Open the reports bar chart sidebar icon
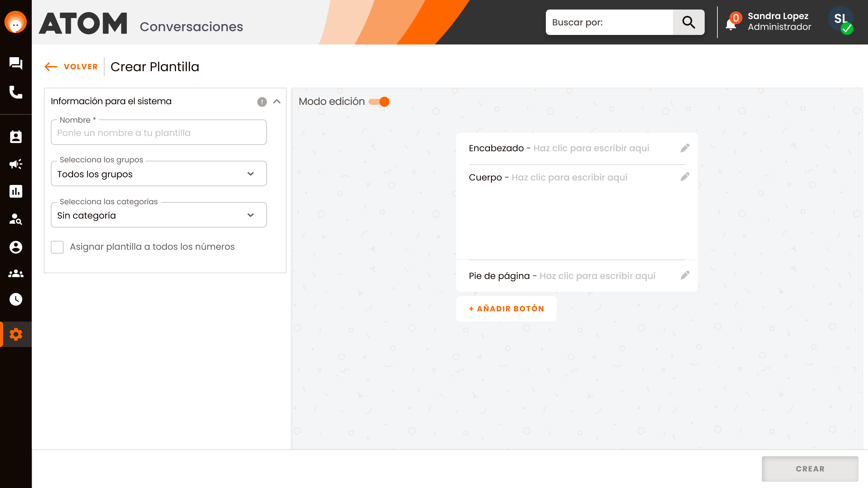The height and width of the screenshot is (488, 868). point(16,191)
